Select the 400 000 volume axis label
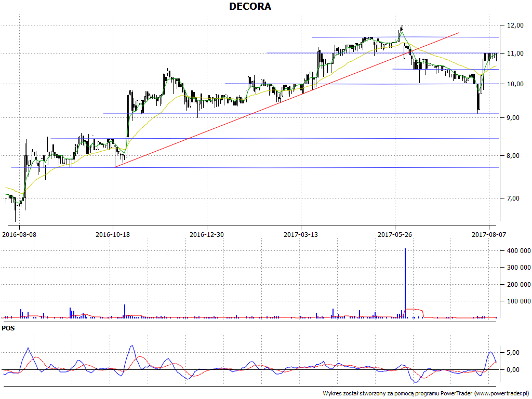Viewport: 532px width, 399px height. click(x=519, y=251)
